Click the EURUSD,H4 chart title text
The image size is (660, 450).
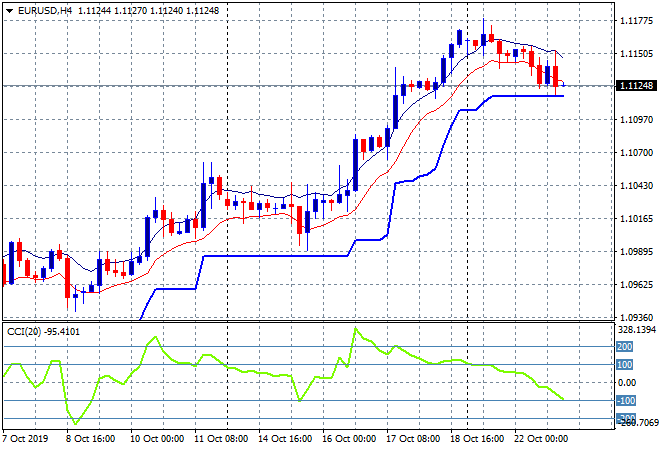[x=45, y=11]
